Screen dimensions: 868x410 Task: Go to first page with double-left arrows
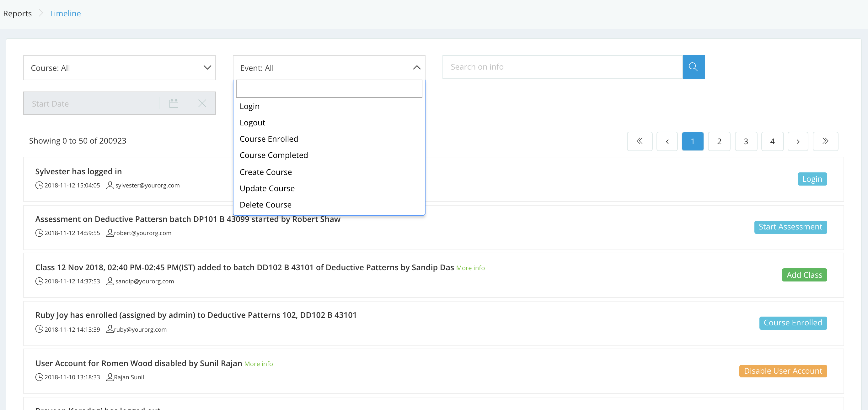coord(640,141)
